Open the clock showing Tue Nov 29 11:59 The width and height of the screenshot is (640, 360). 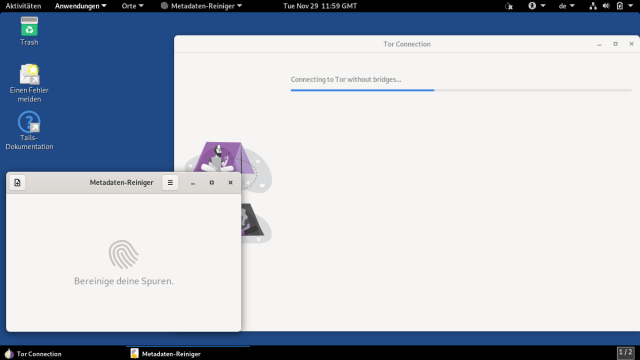pos(320,6)
